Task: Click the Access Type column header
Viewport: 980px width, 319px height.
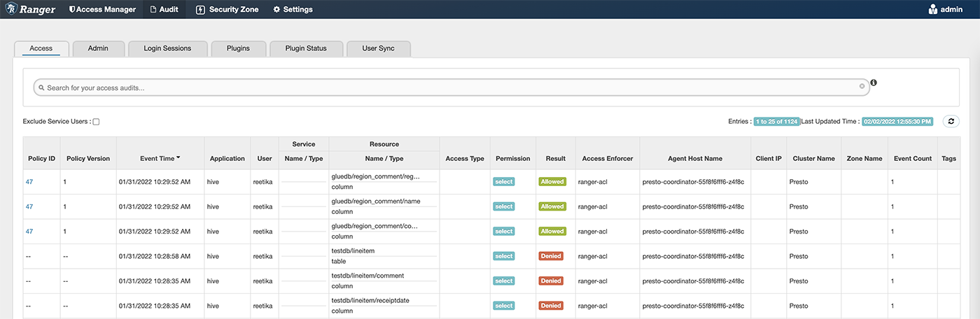Action: point(465,159)
